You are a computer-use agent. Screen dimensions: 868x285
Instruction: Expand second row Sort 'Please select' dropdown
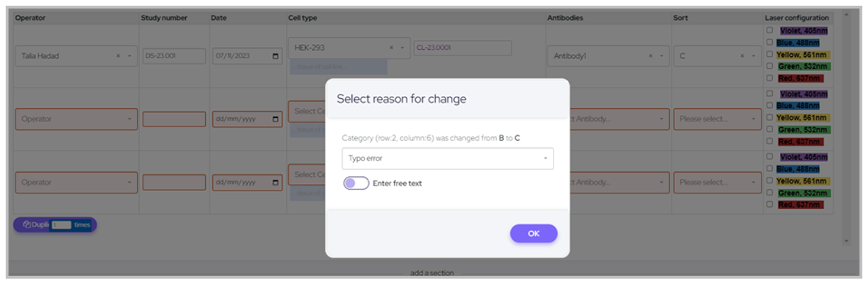click(x=717, y=119)
